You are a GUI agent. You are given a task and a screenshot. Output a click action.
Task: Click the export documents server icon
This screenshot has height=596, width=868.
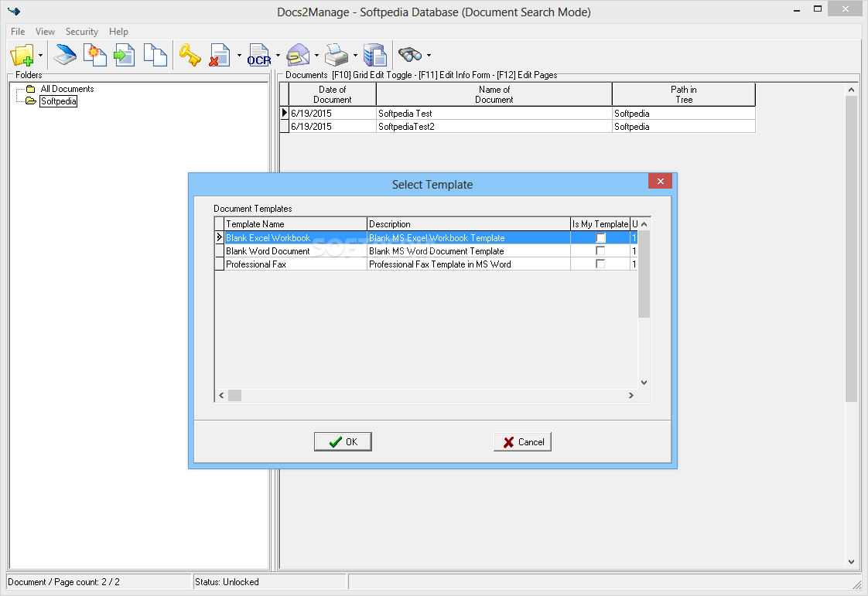coord(375,55)
